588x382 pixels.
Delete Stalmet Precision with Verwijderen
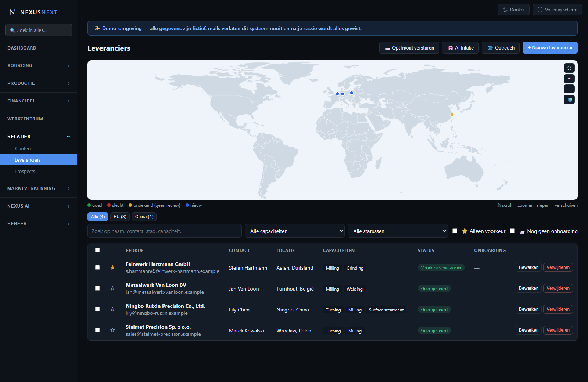pos(558,330)
